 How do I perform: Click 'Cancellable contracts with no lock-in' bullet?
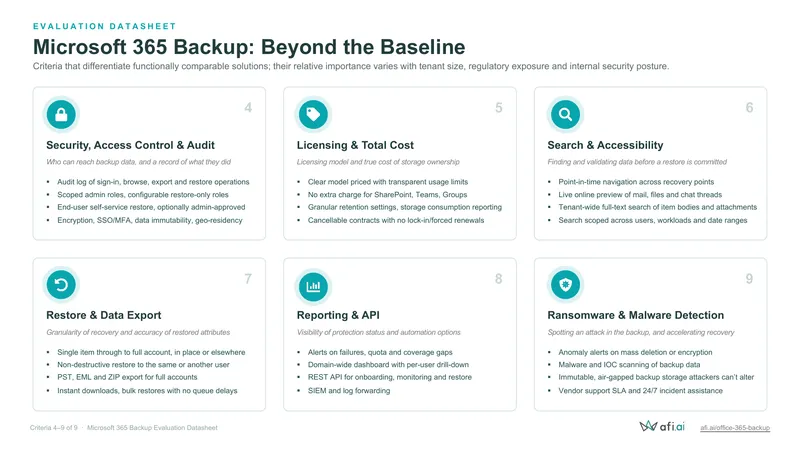[396, 220]
